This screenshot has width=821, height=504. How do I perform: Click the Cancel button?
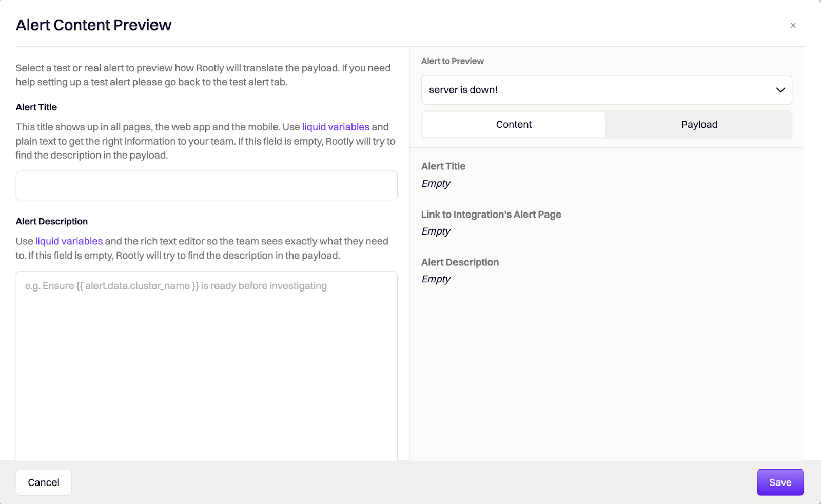coord(44,482)
